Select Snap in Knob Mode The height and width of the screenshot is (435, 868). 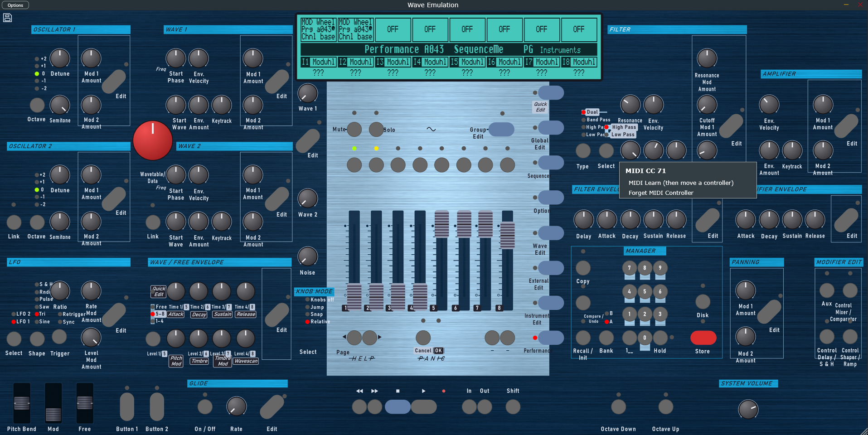pyautogui.click(x=307, y=314)
